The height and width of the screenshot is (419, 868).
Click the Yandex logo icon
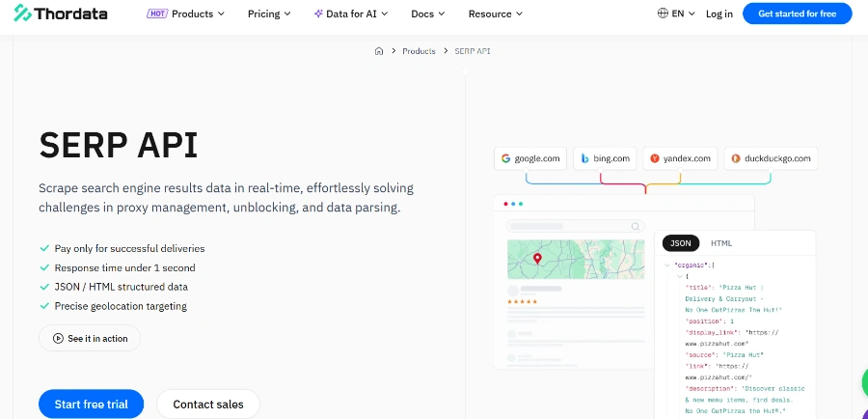[654, 158]
